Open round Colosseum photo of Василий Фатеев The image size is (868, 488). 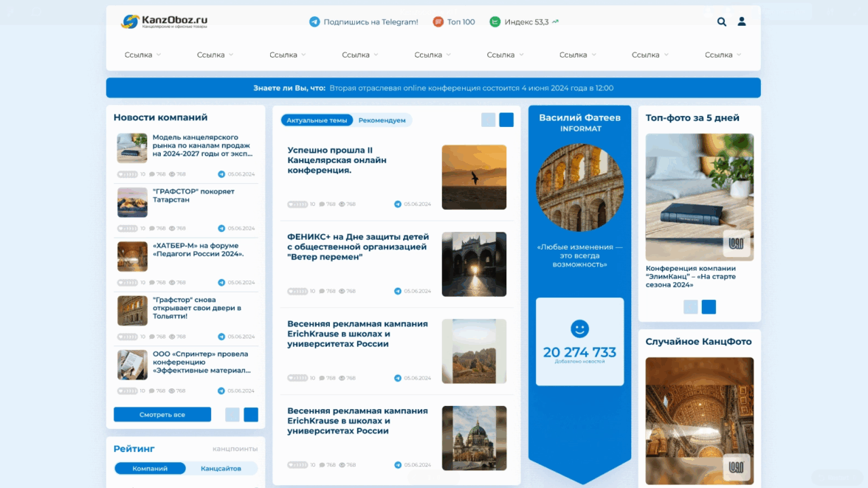579,188
